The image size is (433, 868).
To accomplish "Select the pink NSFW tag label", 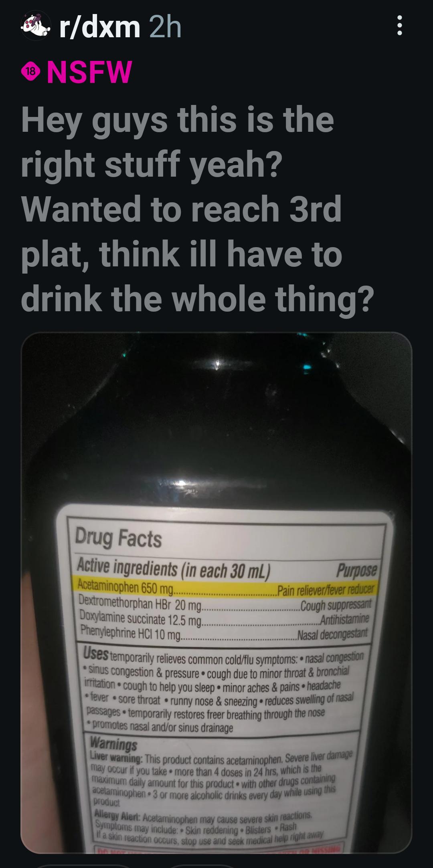I will pyautogui.click(x=89, y=72).
